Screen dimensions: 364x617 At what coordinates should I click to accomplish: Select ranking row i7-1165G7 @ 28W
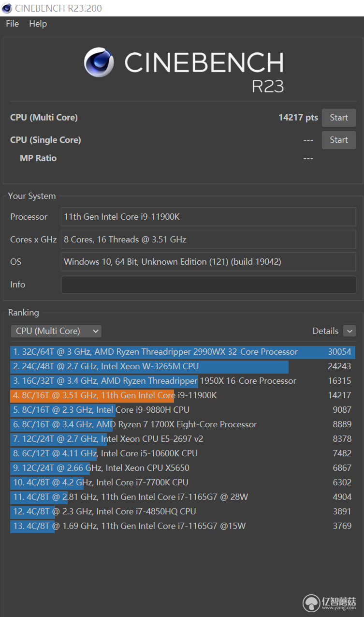pos(183,497)
